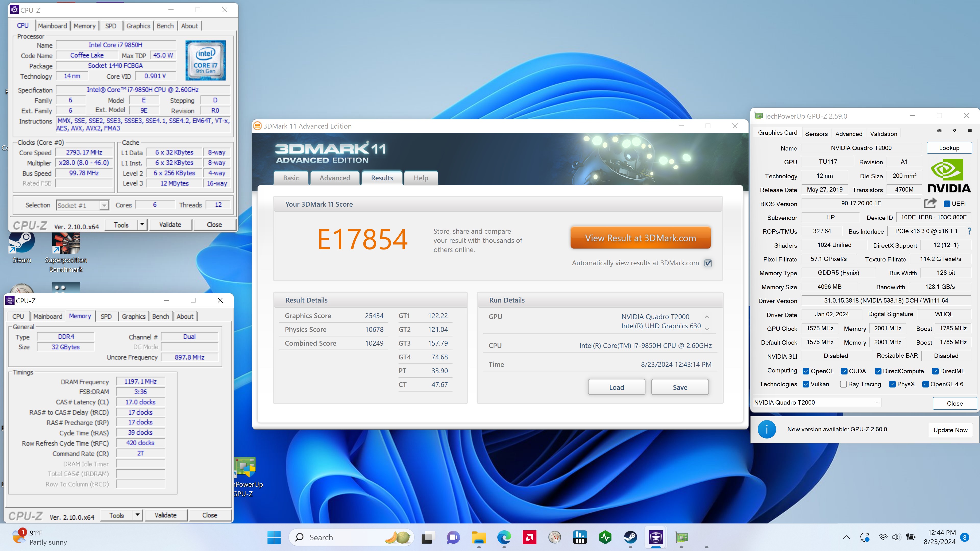Open the Sensors tab in GPU-Z
980x551 pixels.
pos(816,134)
